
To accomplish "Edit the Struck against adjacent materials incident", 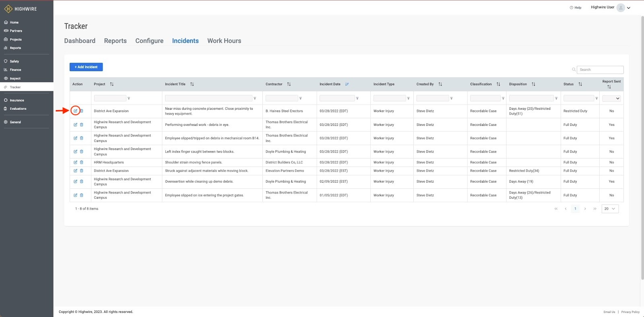I will [75, 171].
